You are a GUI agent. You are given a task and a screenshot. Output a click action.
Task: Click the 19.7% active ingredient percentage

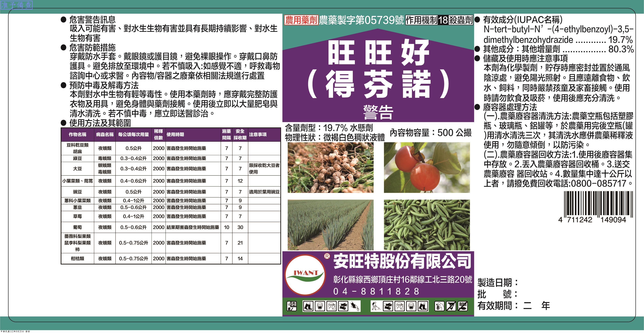[620, 40]
